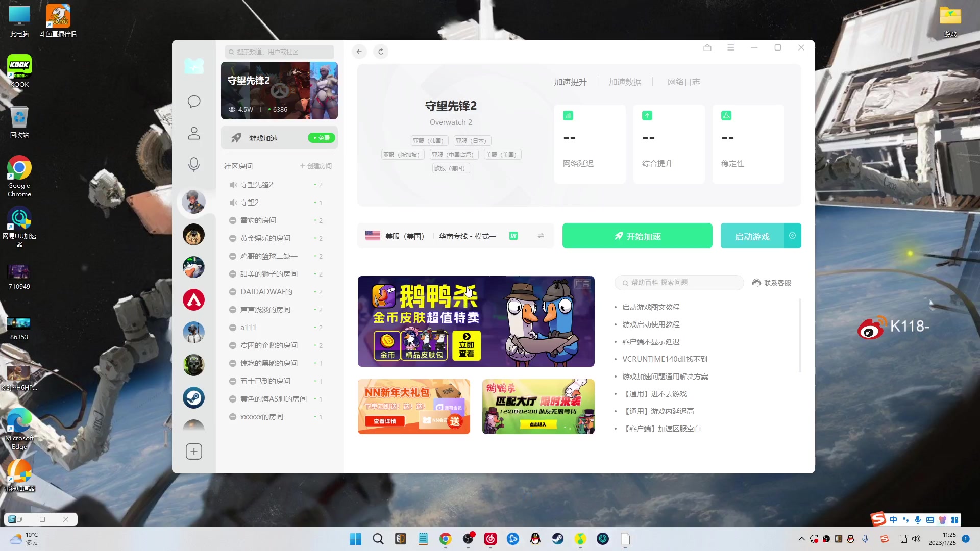Open the NN新年大礼包 promo banner
The image size is (980, 551).
(414, 407)
